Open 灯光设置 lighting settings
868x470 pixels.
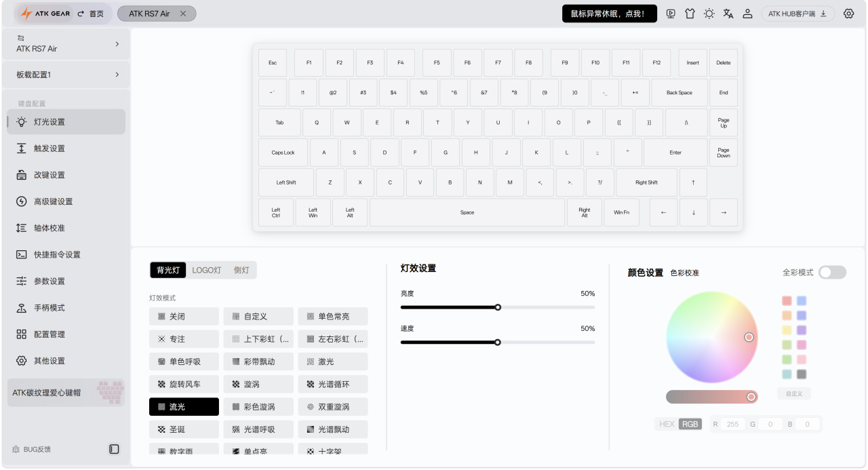(x=66, y=122)
